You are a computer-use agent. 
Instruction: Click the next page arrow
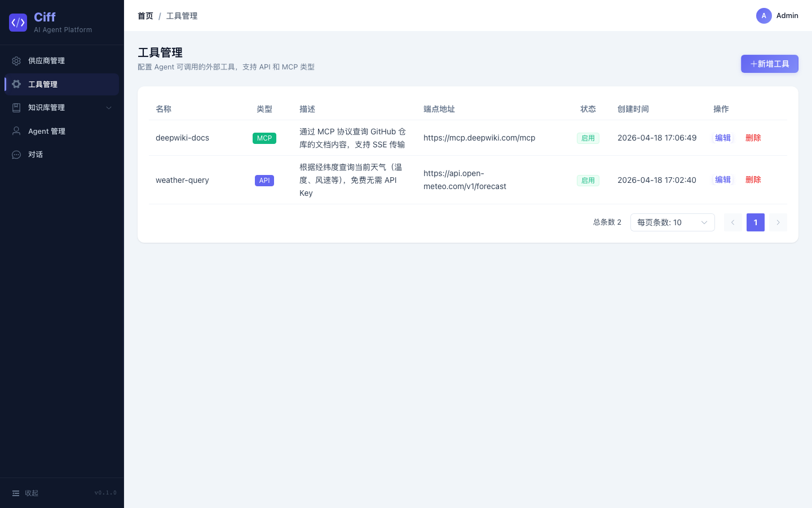pyautogui.click(x=778, y=222)
